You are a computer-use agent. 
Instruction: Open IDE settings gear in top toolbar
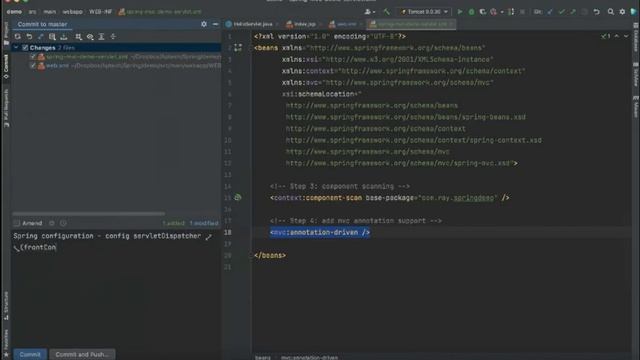click(622, 12)
